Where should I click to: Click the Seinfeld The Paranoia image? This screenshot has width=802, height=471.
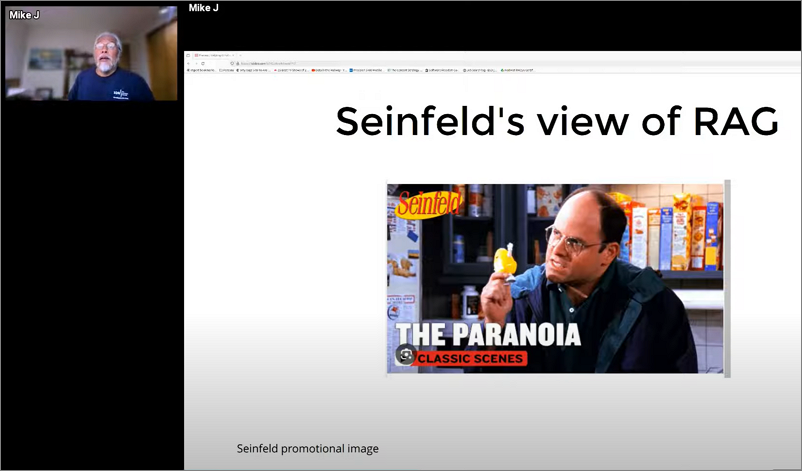[555, 278]
